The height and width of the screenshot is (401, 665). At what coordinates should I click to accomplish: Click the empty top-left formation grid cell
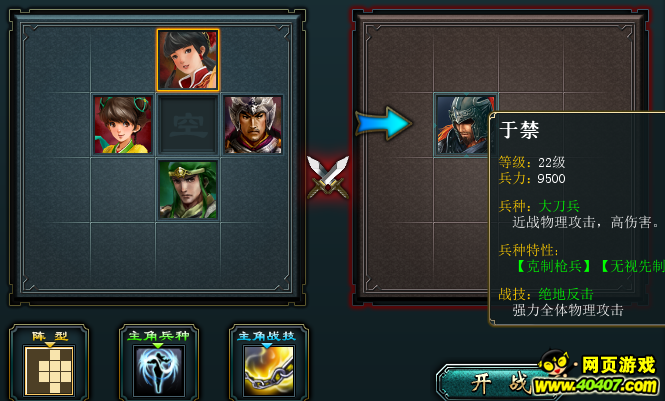[57, 60]
